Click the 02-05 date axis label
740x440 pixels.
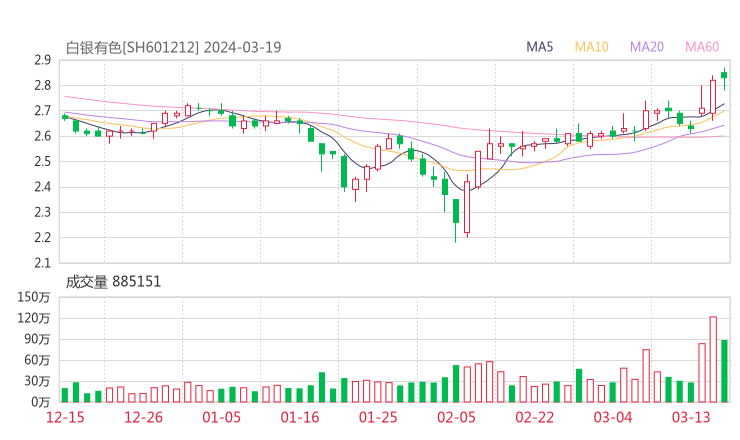click(456, 417)
